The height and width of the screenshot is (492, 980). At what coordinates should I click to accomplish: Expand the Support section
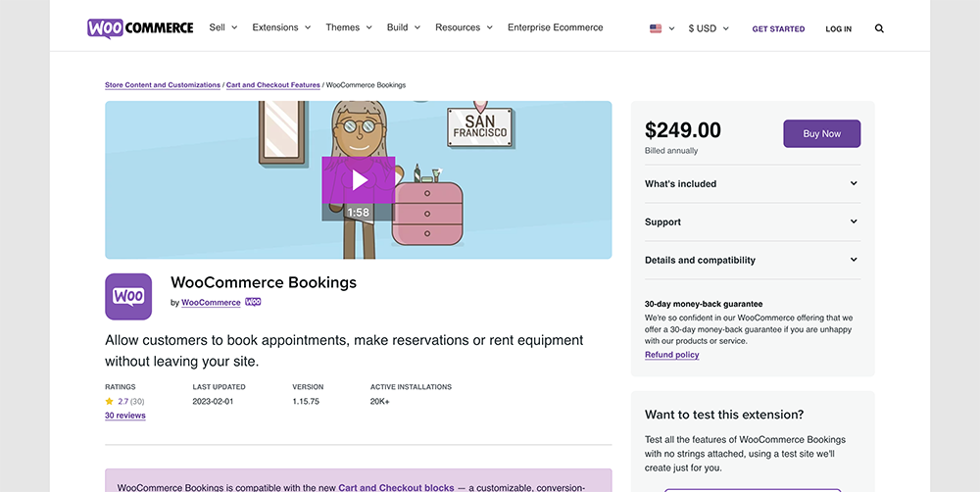pyautogui.click(x=753, y=221)
